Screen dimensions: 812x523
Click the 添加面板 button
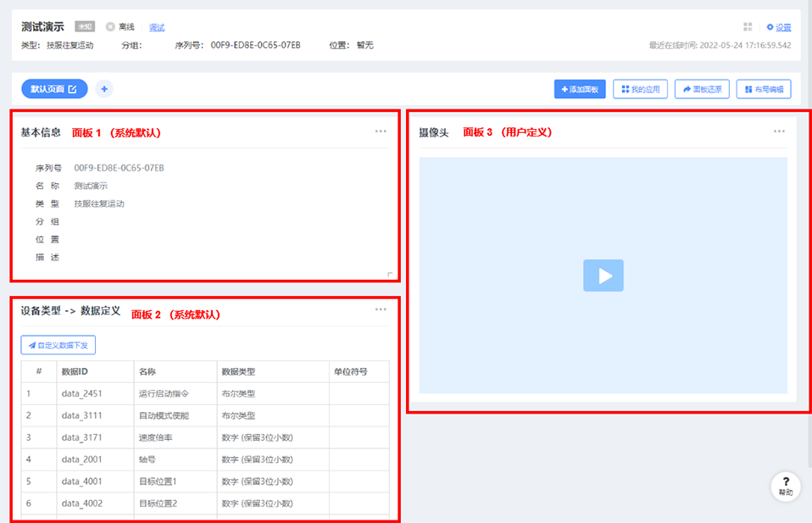click(x=580, y=89)
